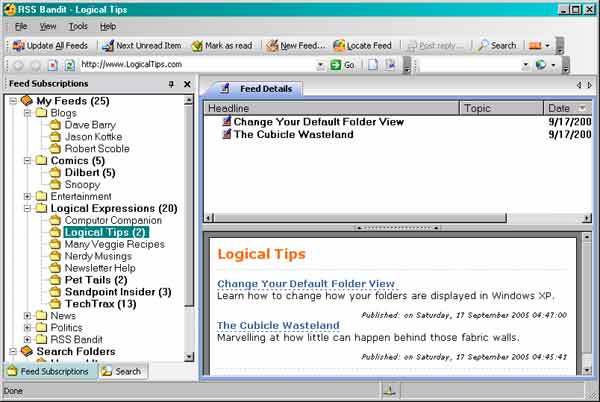Open the Help menu
Screen dimensions: 600x402
coord(108,26)
